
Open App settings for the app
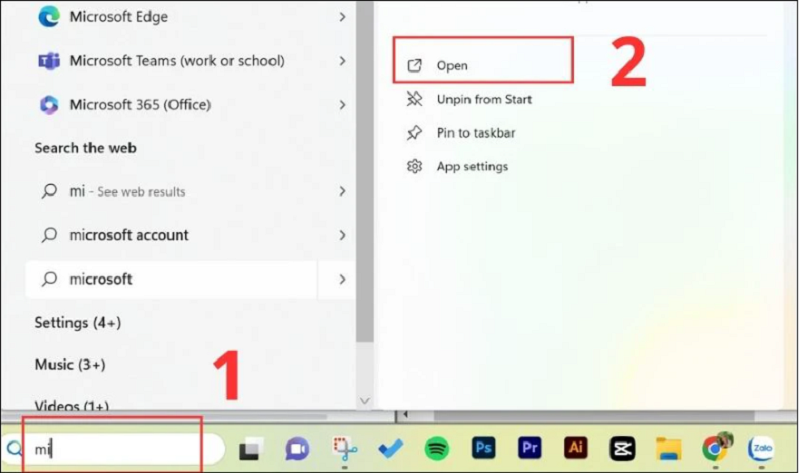[472, 166]
